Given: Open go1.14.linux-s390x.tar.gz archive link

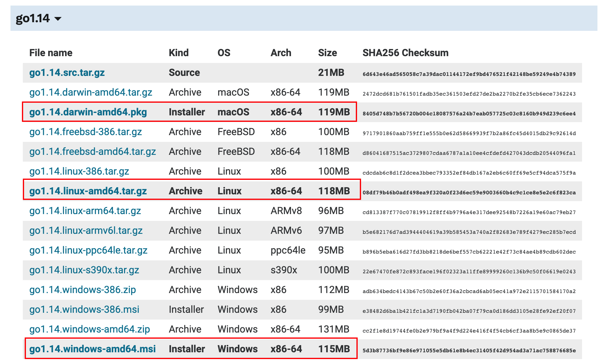Looking at the screenshot, I should [x=84, y=270].
